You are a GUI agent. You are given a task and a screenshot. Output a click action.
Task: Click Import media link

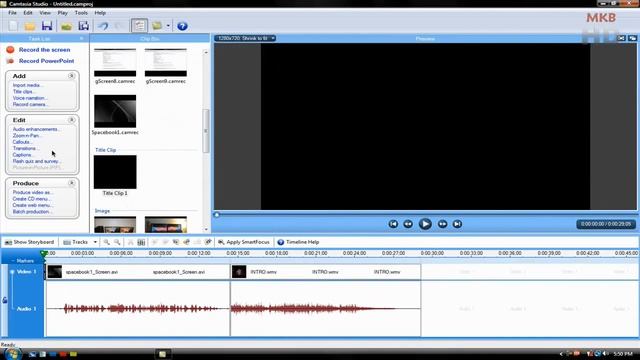click(x=27, y=85)
